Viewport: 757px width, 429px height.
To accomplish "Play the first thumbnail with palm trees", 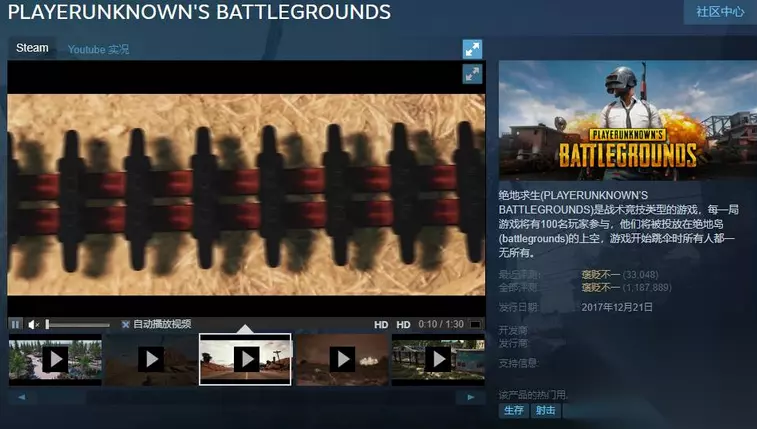I will click(55, 360).
